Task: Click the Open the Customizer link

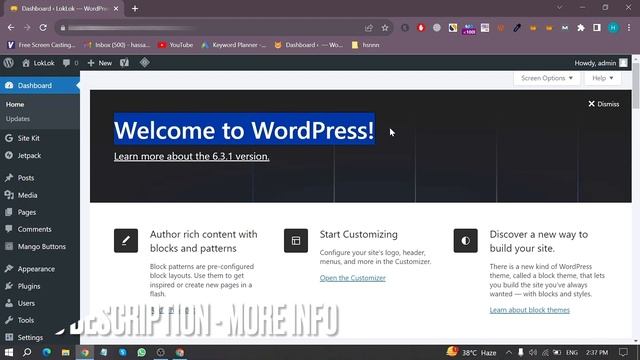Action: click(x=353, y=278)
